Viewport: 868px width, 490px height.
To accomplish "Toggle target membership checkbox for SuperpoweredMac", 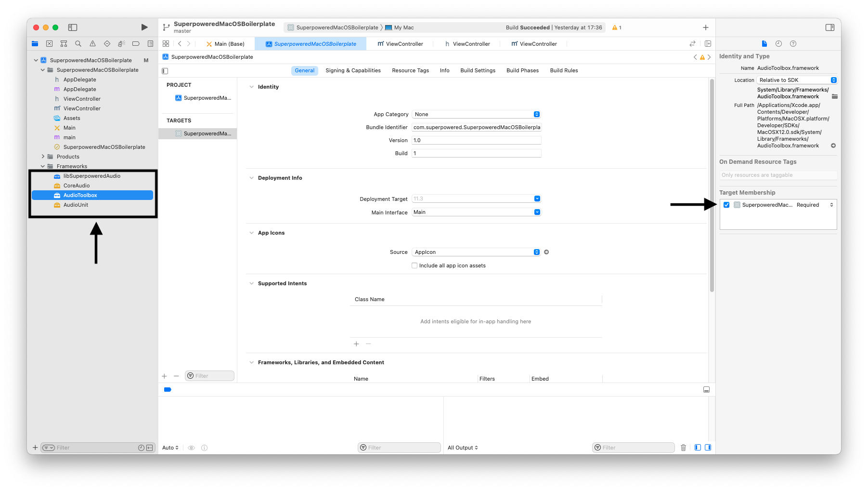I will click(726, 205).
